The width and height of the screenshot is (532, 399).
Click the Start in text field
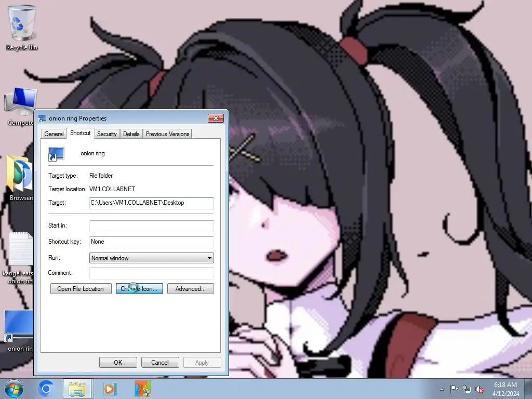[x=151, y=226]
